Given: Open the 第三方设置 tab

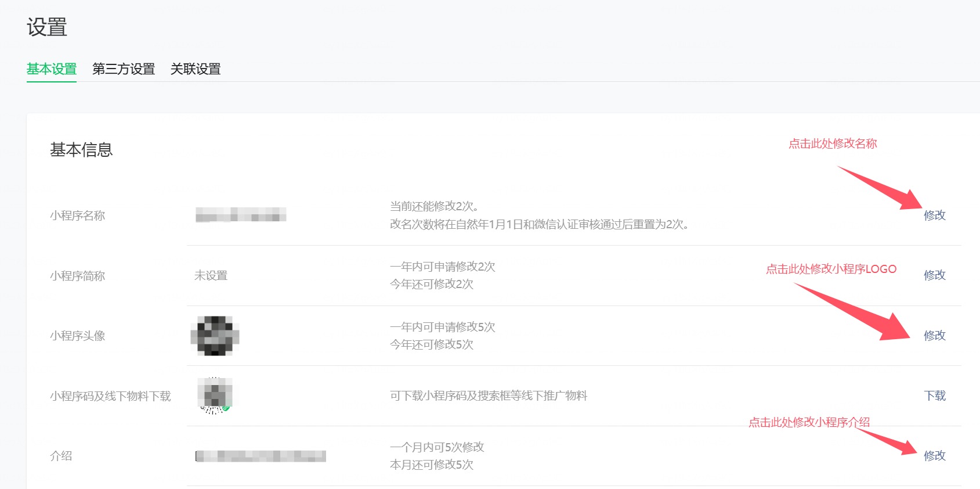Looking at the screenshot, I should point(124,69).
